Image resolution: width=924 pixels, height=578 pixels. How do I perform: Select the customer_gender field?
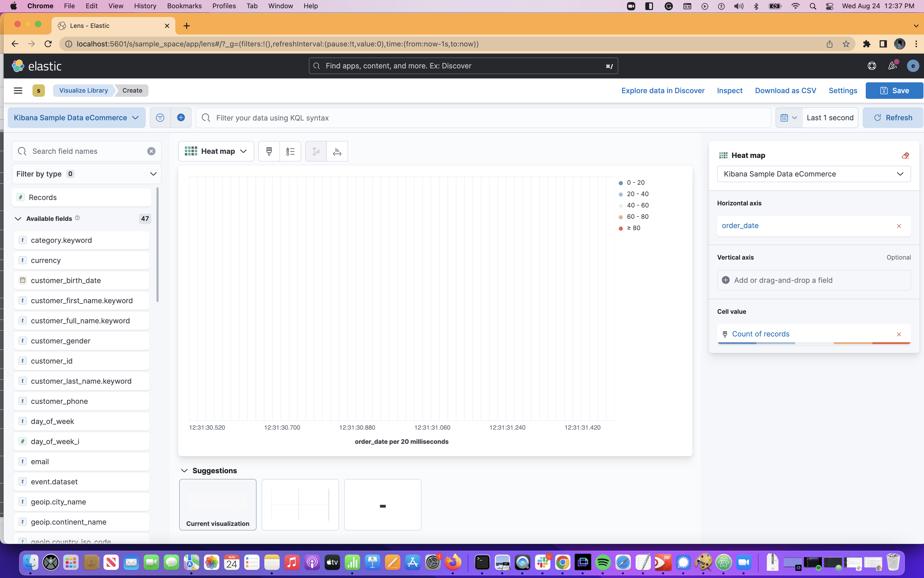pyautogui.click(x=81, y=341)
